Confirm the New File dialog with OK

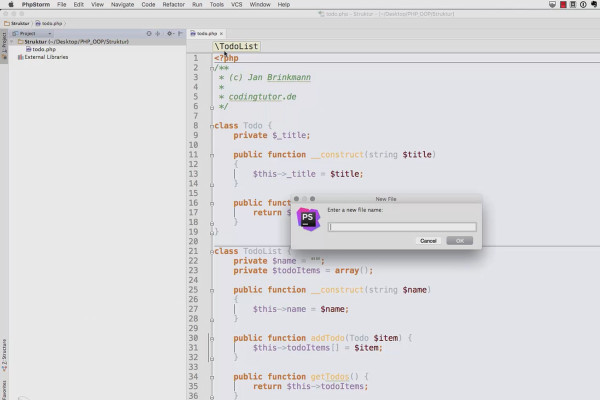coord(460,241)
